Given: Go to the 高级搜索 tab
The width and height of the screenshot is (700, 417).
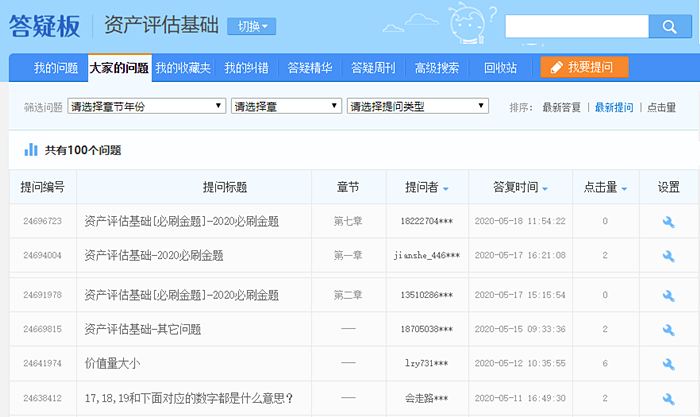Looking at the screenshot, I should pos(437,68).
